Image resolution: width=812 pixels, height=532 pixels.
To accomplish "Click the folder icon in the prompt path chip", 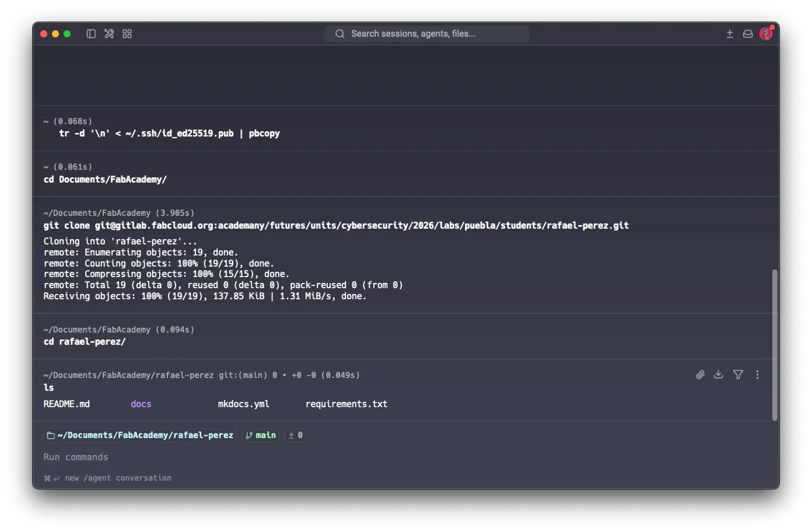I will 51,435.
